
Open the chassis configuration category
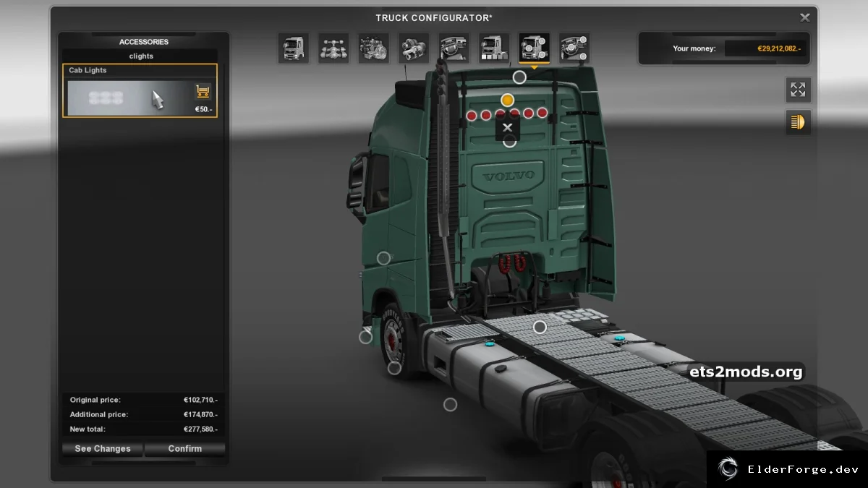tap(333, 48)
